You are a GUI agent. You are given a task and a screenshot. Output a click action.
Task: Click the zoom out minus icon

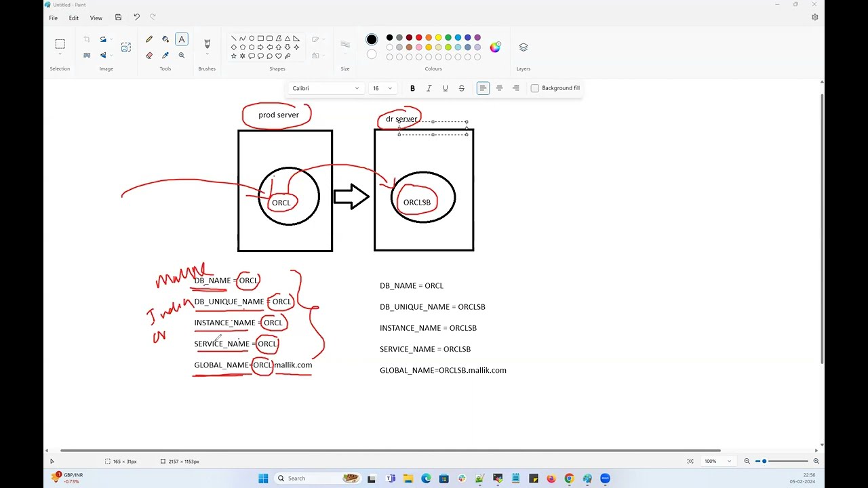pos(747,461)
